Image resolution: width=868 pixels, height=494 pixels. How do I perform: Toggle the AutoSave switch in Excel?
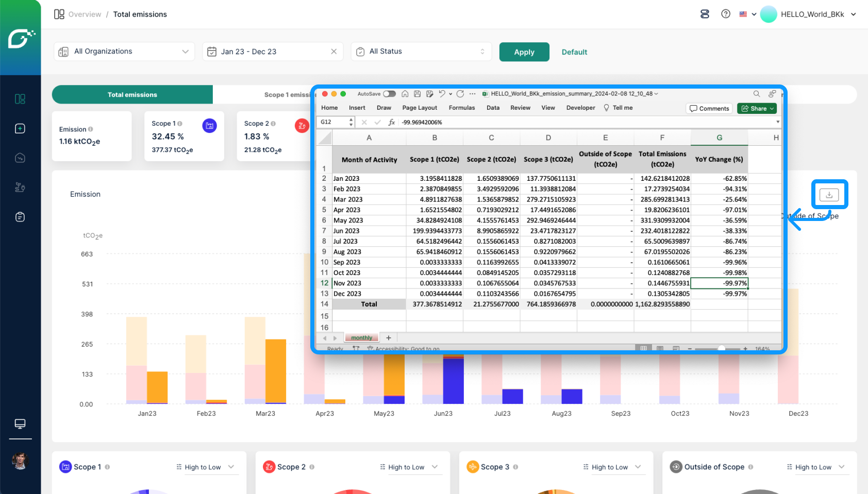[389, 94]
